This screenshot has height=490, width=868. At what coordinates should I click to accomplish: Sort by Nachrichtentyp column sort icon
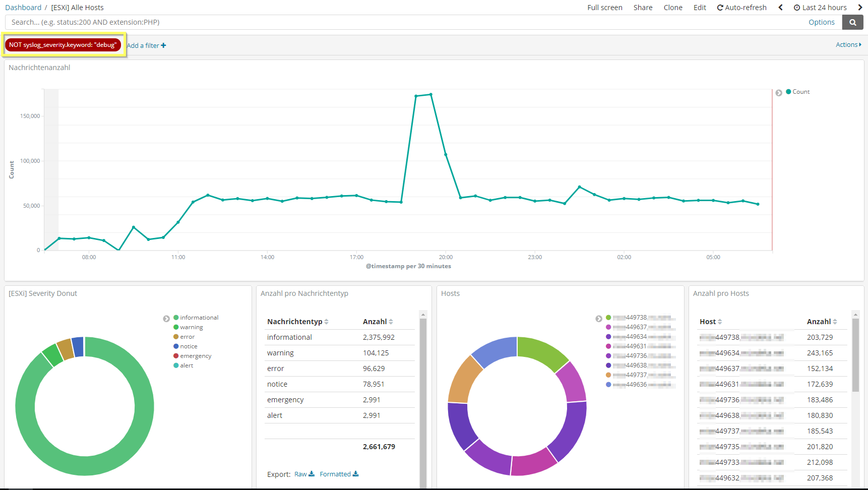coord(326,322)
